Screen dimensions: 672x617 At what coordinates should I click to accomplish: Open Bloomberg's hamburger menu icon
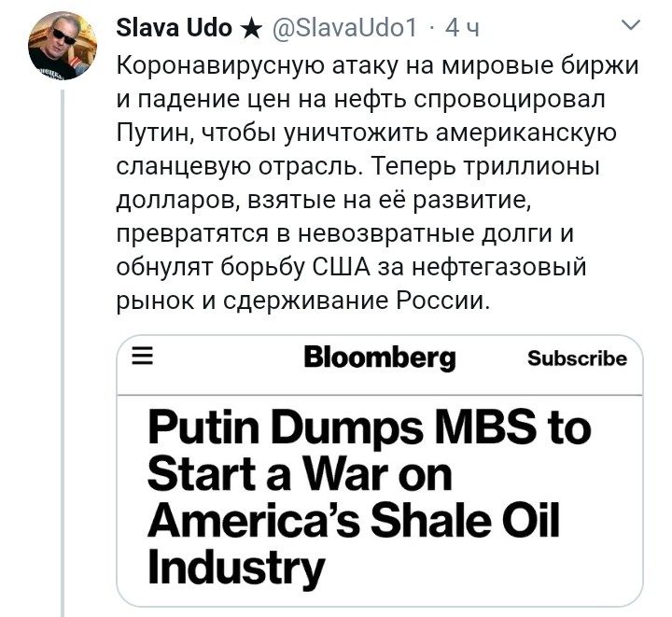point(141,357)
